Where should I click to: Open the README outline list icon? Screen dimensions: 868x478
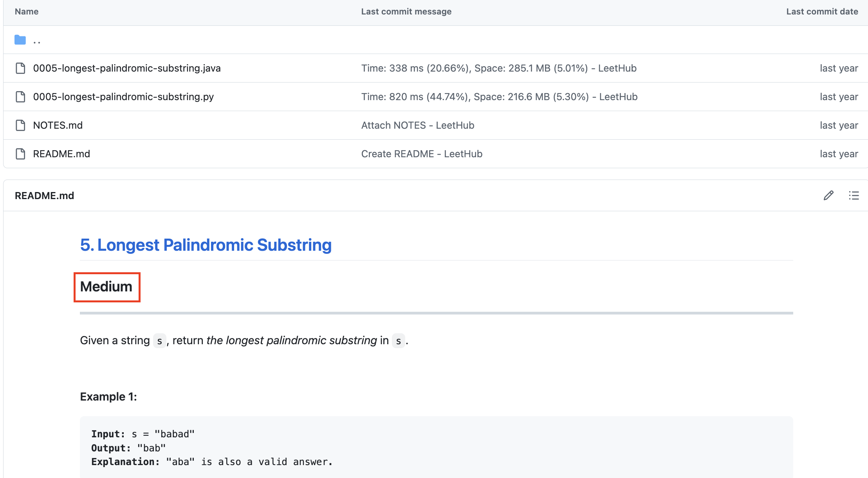[x=854, y=196]
